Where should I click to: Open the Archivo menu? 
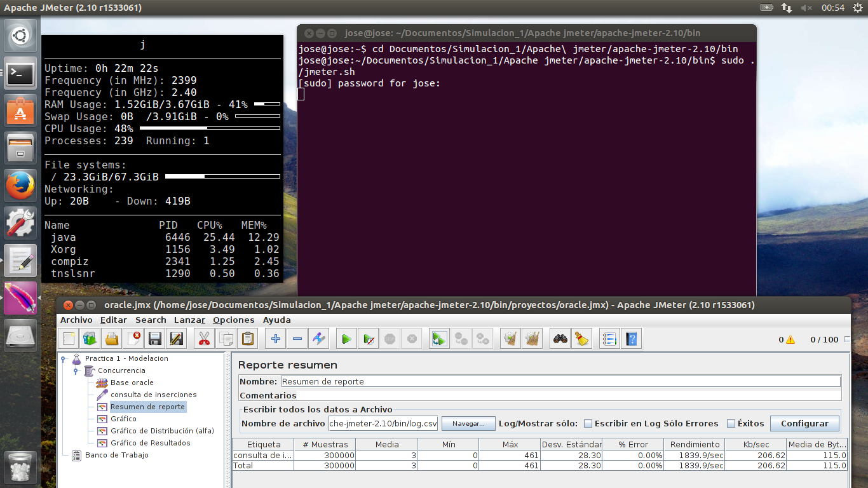[76, 320]
